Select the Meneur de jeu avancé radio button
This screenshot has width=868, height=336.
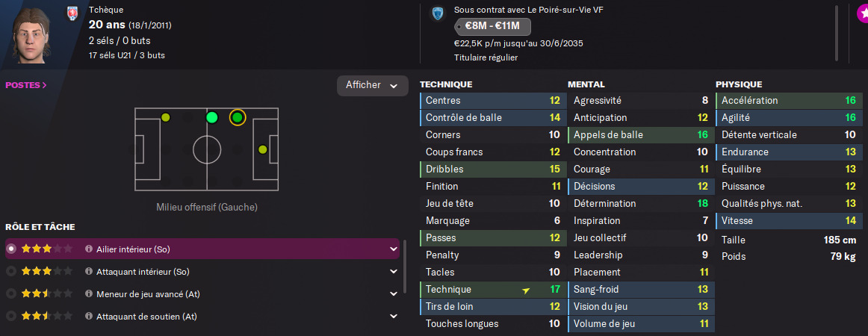click(x=10, y=294)
